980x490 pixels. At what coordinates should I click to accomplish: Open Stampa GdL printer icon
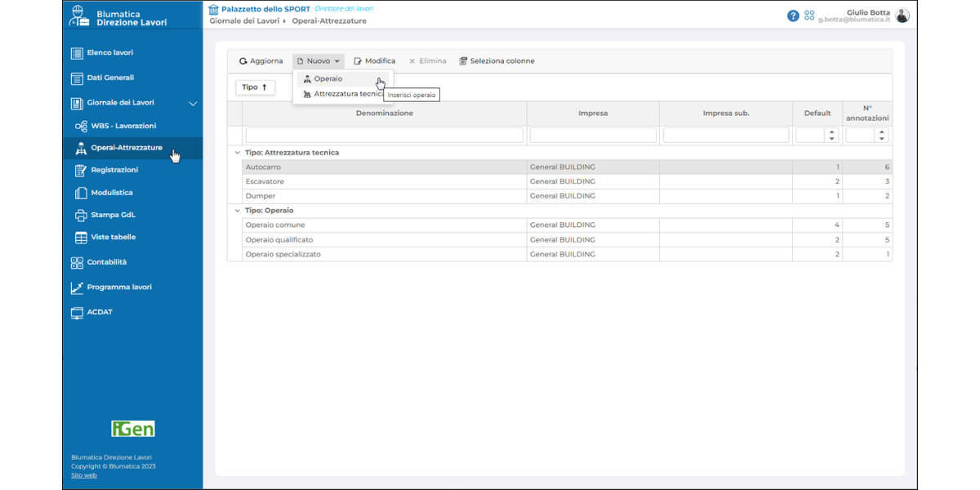coord(81,216)
